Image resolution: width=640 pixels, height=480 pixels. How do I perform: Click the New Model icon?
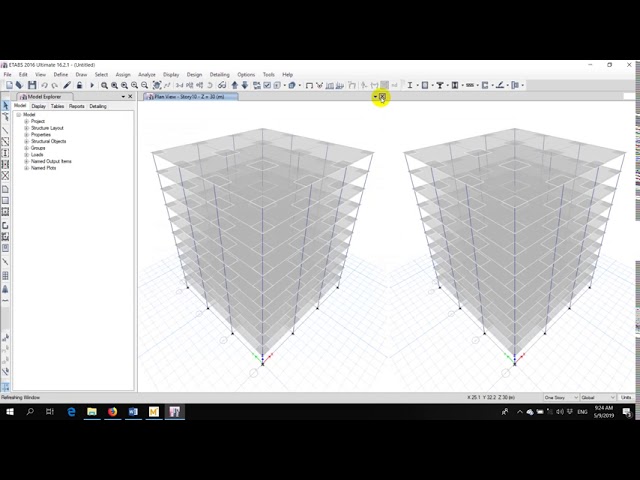pyautogui.click(x=9, y=85)
